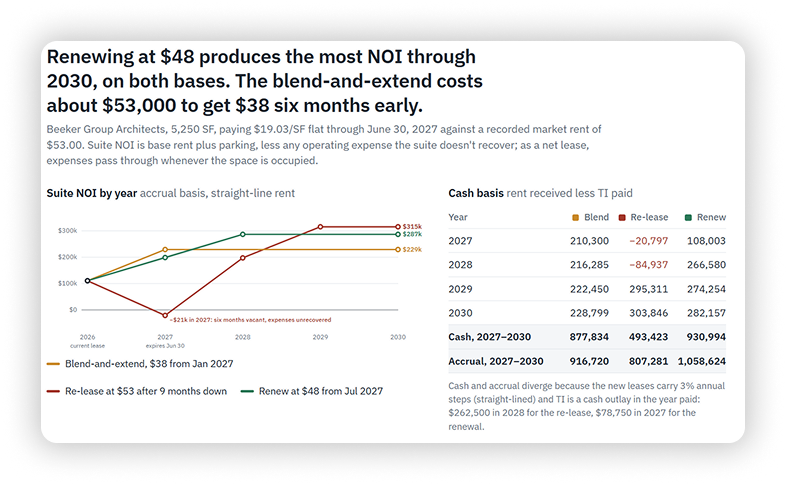Select the negative 2028 Re-lease value −84,937
The image size is (786, 484).
(x=648, y=265)
